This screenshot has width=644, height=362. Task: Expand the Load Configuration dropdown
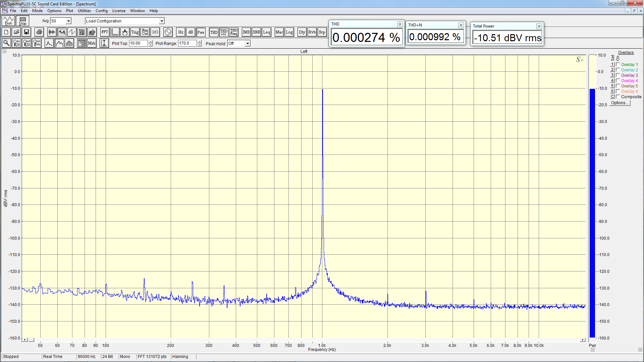click(x=162, y=21)
